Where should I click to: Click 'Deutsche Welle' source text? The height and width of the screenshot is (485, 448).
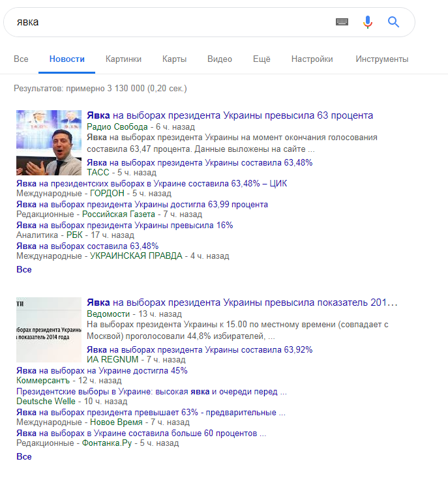46,401
